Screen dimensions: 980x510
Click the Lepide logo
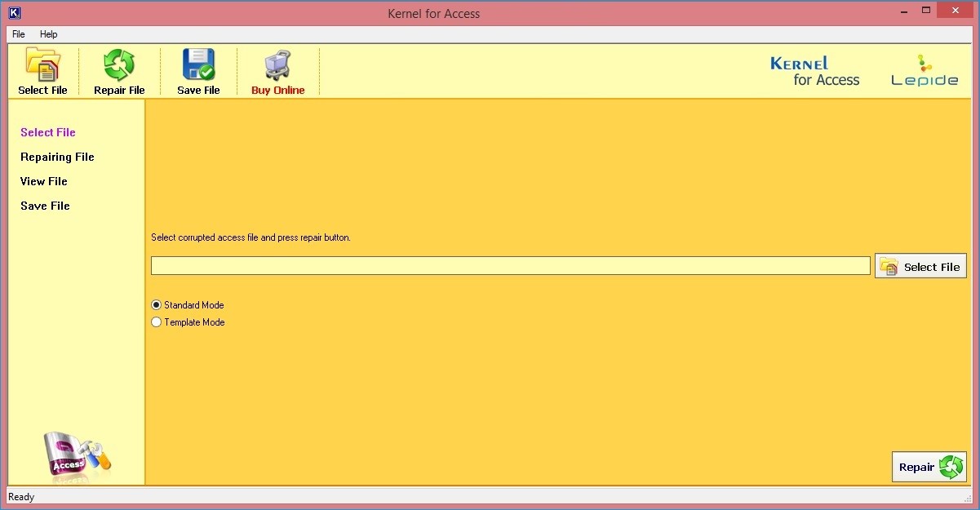pos(924,71)
